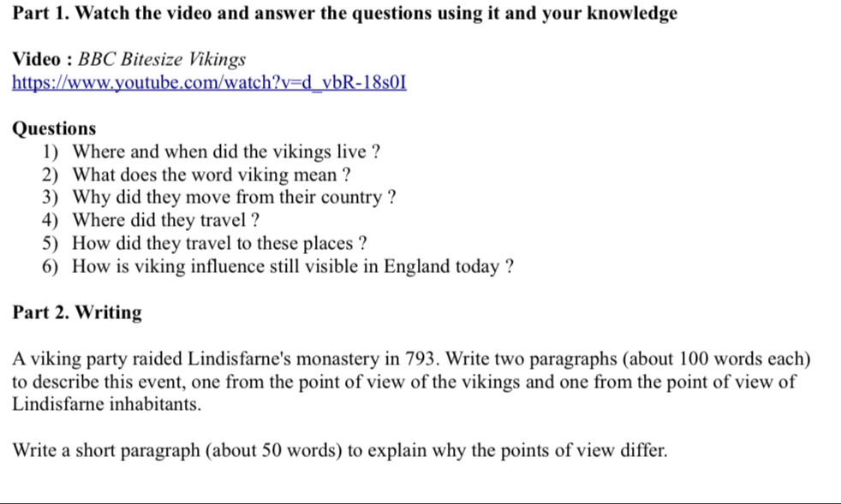Click the italic 'BBC Bitesize Vikings' title
The width and height of the screenshot is (841, 504).
pos(162,60)
